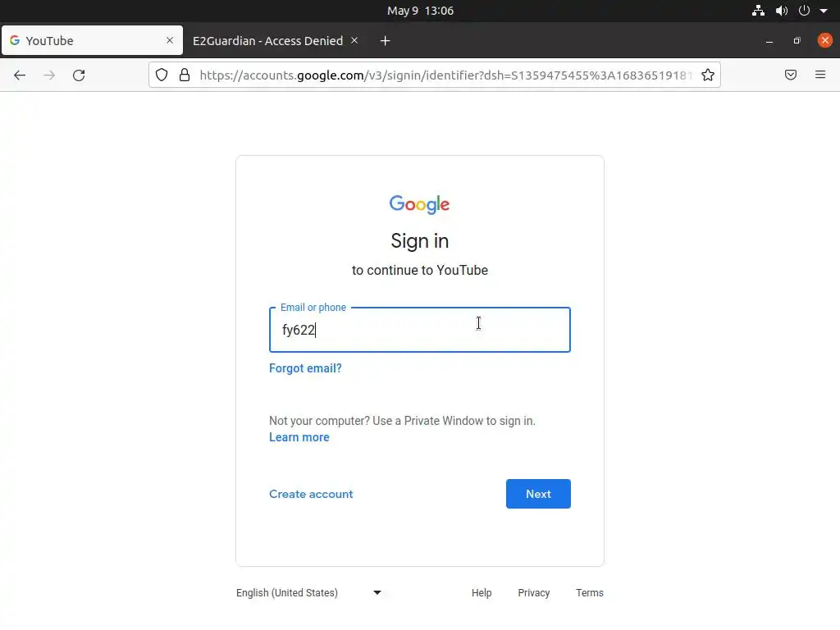The width and height of the screenshot is (840, 630).
Task: Open the power icon in top bar
Action: (804, 11)
